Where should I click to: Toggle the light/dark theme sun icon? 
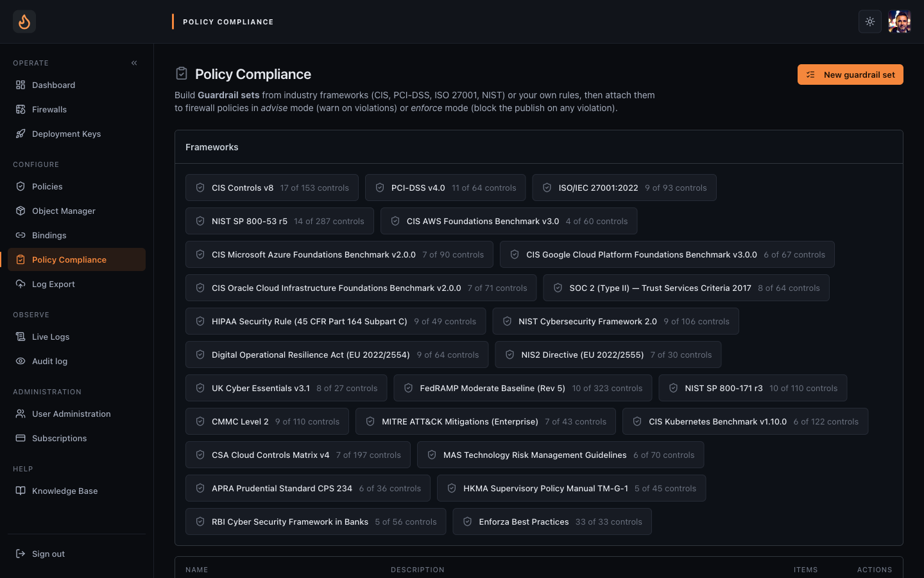tap(870, 22)
